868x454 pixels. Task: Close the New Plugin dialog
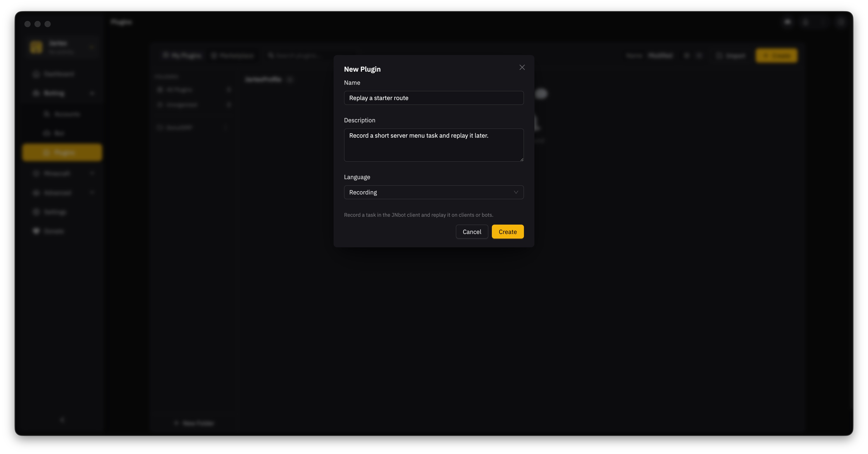tap(522, 68)
